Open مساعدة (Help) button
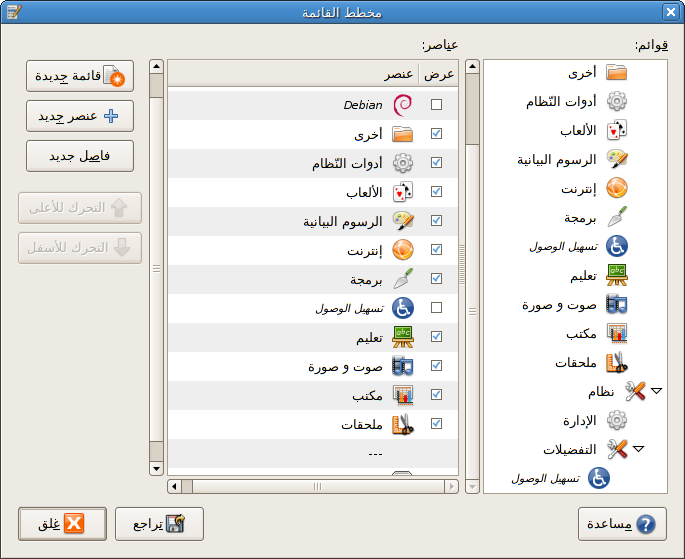Screen dimensions: 685x559 click(622, 524)
